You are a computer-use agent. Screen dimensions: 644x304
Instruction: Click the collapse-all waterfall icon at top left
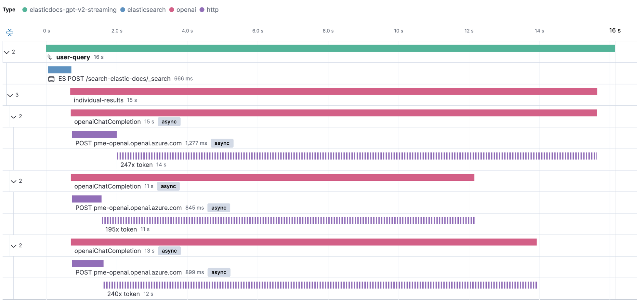click(x=10, y=32)
